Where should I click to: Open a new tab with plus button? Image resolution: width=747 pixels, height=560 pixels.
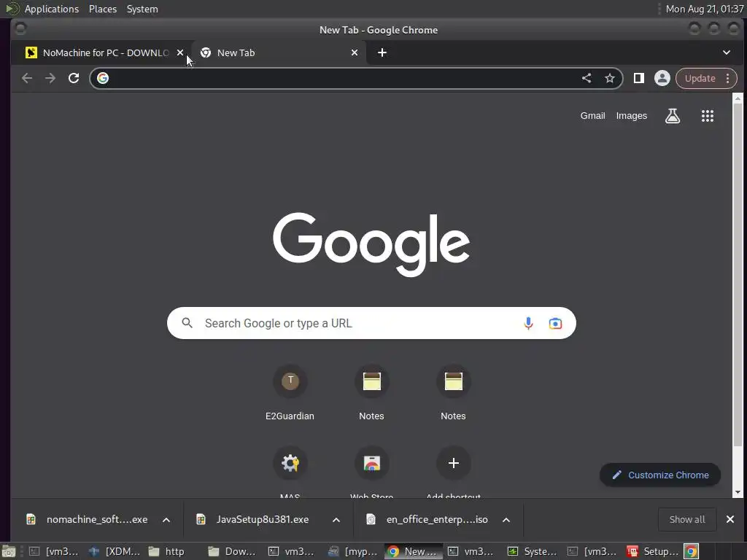pyautogui.click(x=382, y=52)
